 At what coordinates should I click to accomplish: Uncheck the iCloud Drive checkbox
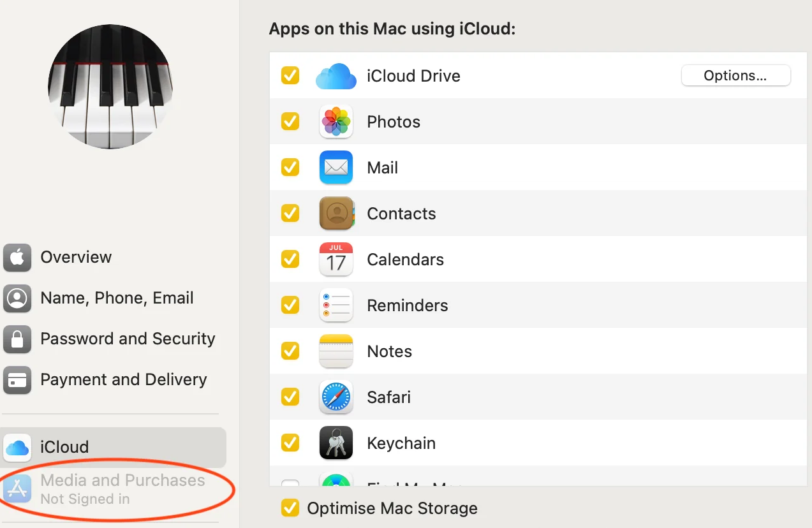pyautogui.click(x=290, y=76)
